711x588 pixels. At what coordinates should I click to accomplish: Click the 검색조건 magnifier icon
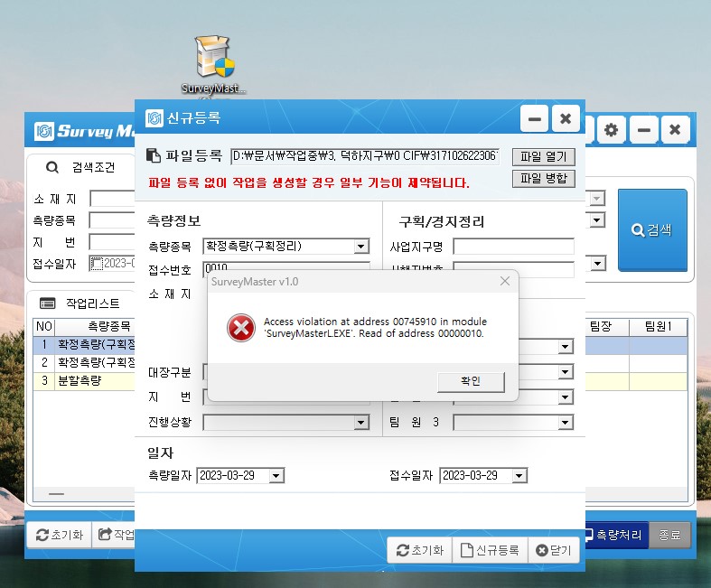click(x=52, y=168)
